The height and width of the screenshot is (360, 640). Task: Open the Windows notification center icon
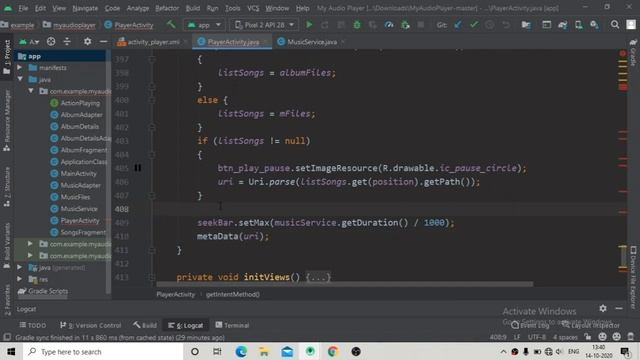click(625, 351)
